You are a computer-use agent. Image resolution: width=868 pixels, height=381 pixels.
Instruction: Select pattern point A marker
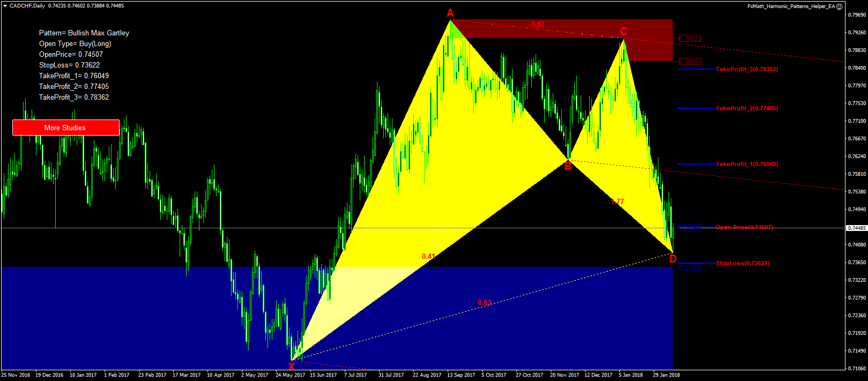click(450, 13)
